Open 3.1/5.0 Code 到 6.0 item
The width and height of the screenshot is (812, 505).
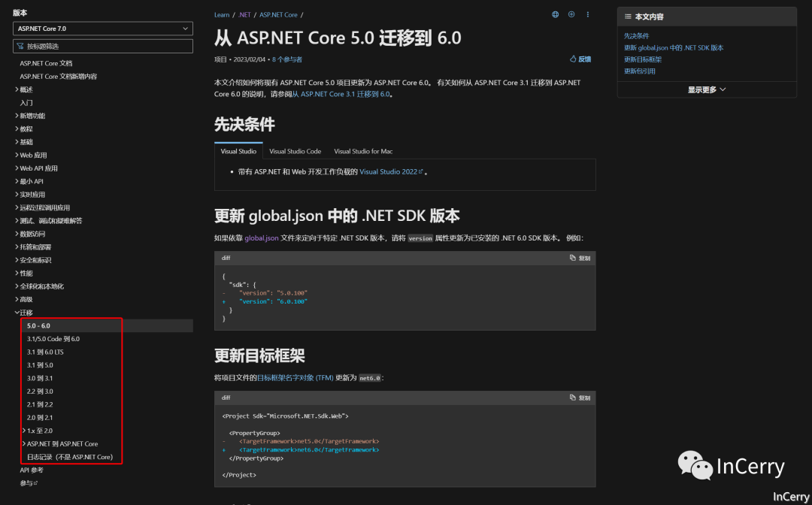click(x=53, y=339)
